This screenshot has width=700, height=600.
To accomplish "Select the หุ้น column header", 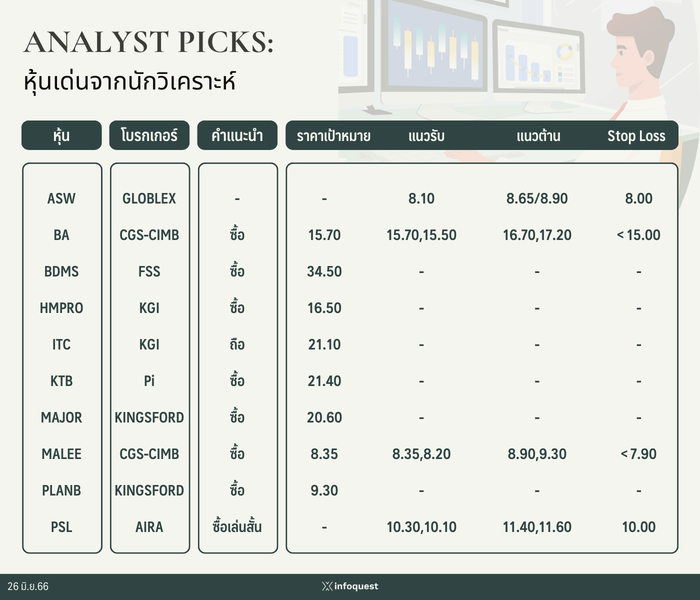I will (61, 135).
